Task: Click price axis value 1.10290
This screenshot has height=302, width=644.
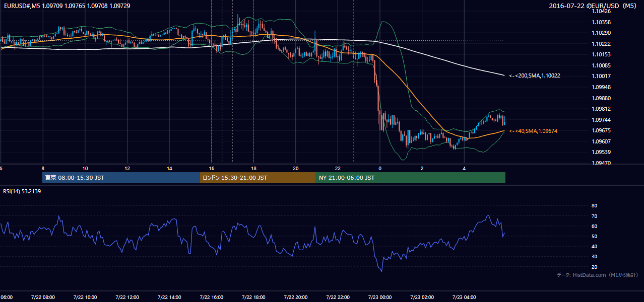Action: point(601,33)
